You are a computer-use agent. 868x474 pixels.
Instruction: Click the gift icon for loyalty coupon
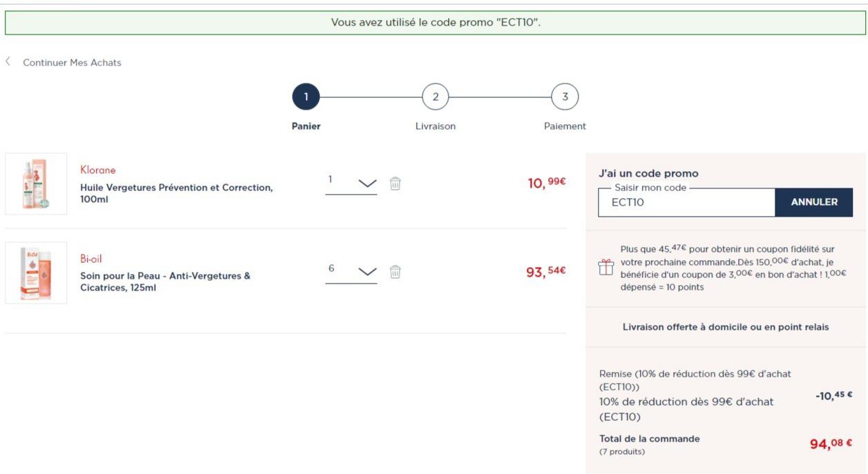(606, 267)
